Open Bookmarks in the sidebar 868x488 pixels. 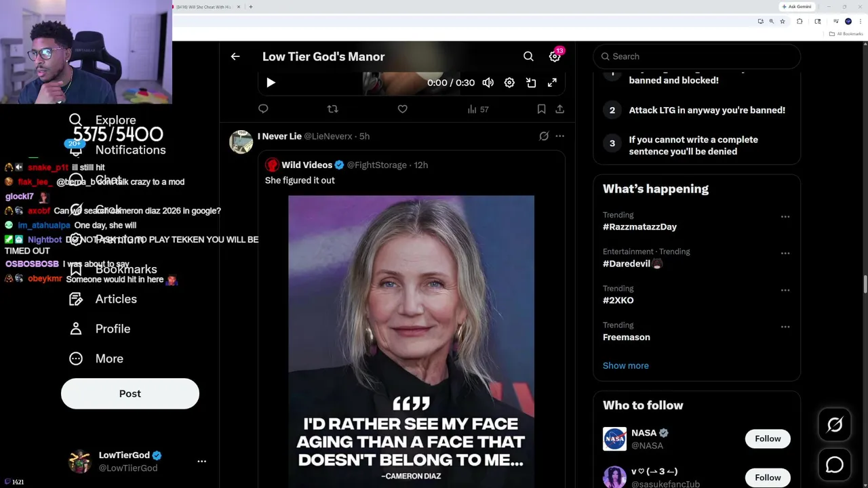[113, 269]
